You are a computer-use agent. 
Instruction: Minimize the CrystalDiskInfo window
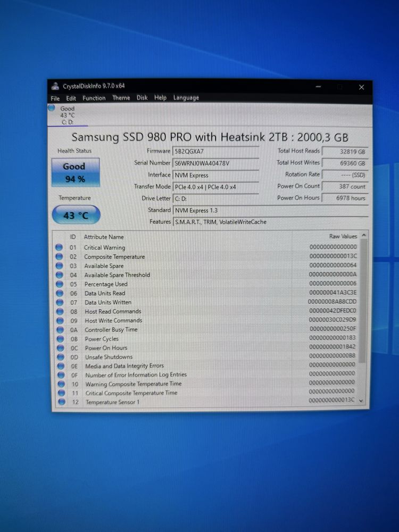(x=318, y=87)
